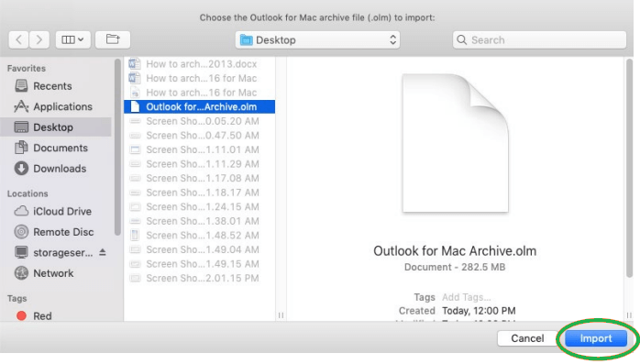The image size is (640, 364).
Task: Click Add Tags... in the preview pane
Action: (x=466, y=297)
